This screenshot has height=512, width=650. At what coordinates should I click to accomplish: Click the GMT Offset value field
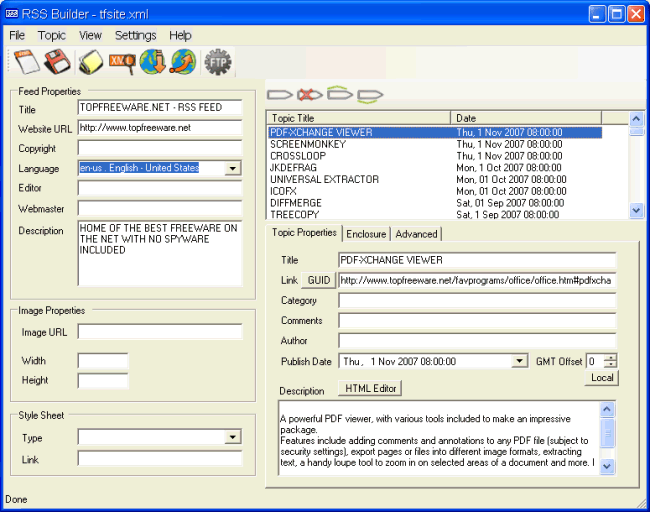click(595, 361)
